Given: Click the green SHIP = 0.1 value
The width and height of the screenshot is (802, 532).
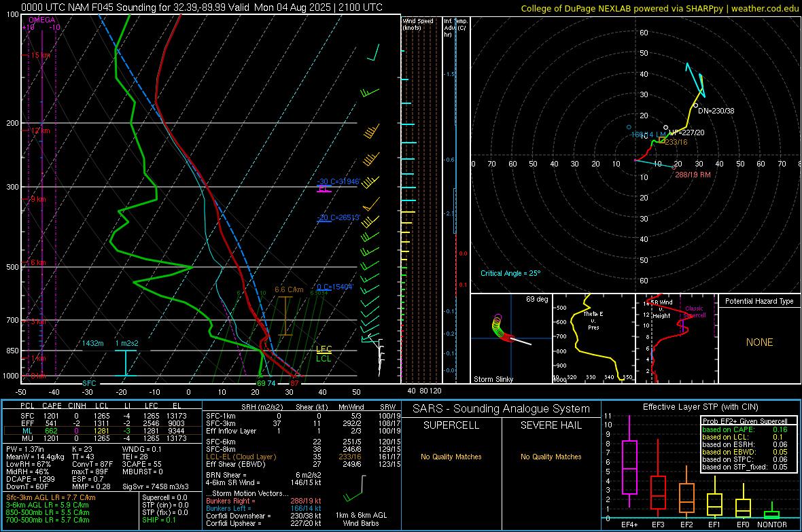Looking at the screenshot, I should click(159, 520).
